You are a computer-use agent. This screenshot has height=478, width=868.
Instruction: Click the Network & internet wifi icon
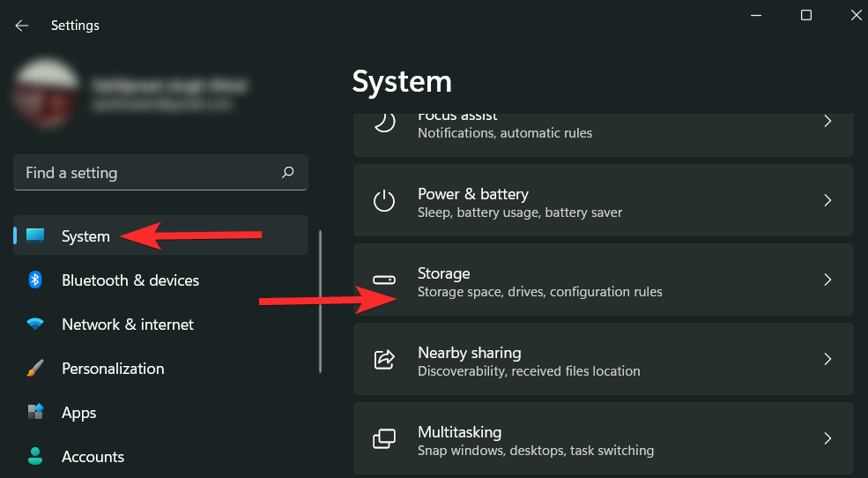click(35, 325)
